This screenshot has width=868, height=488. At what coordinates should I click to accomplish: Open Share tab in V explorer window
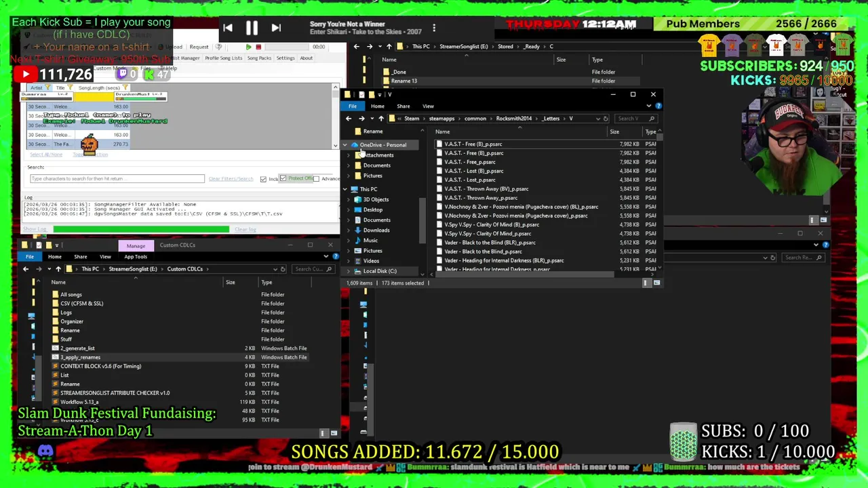pos(403,106)
